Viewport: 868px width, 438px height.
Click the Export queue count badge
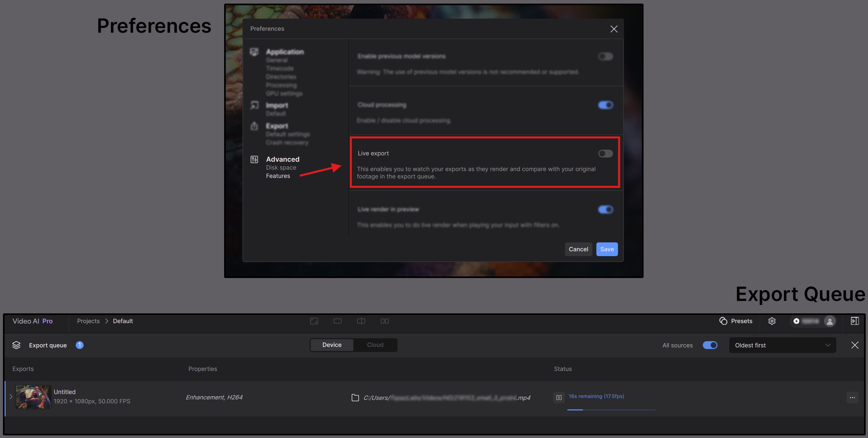[79, 345]
